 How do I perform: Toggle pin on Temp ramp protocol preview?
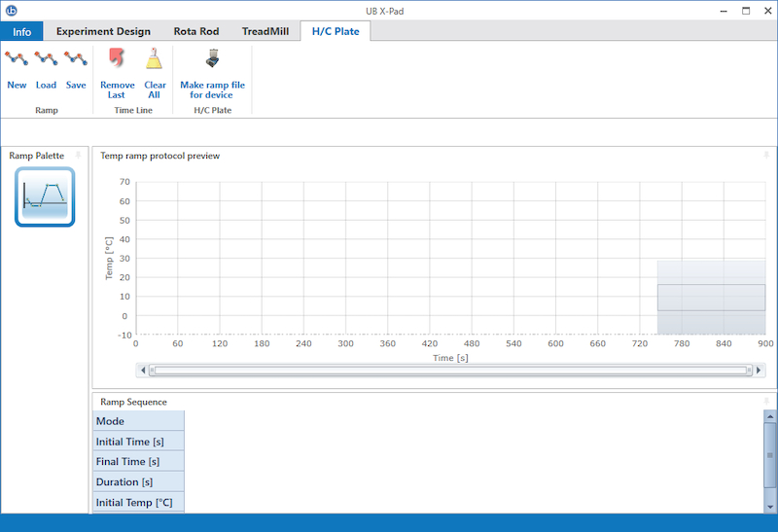pos(766,156)
